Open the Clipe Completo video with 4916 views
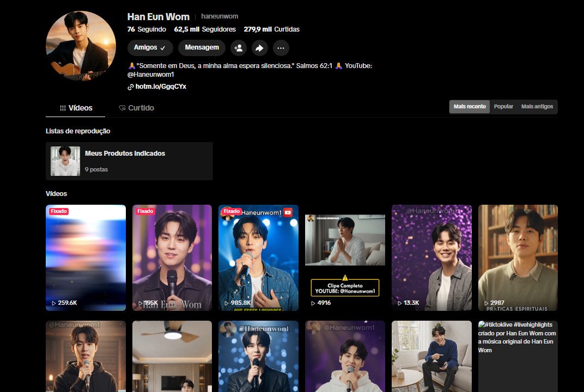 [345, 258]
